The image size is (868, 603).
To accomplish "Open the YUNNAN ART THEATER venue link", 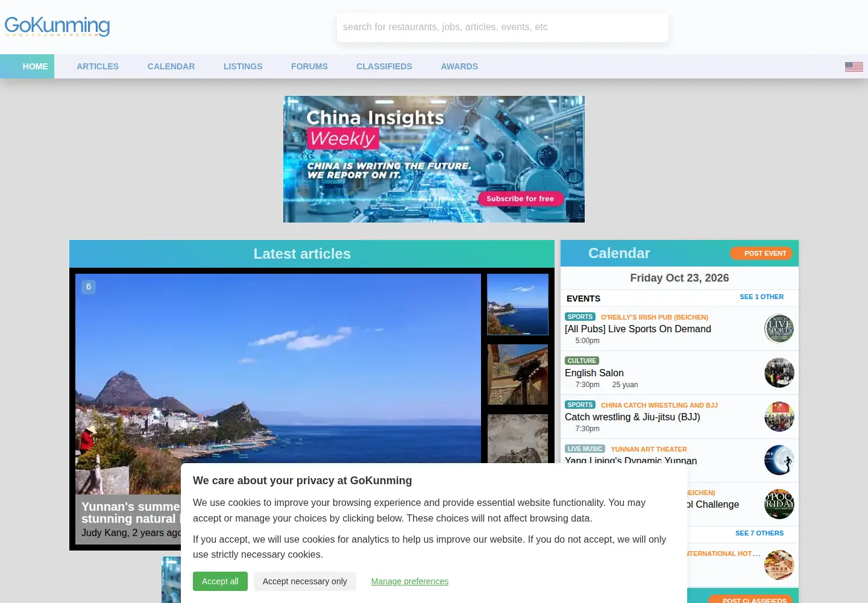I will pos(649,449).
